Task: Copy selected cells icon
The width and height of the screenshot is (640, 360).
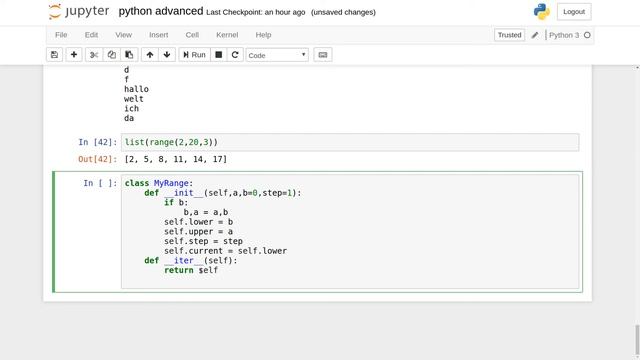Action: click(x=111, y=55)
